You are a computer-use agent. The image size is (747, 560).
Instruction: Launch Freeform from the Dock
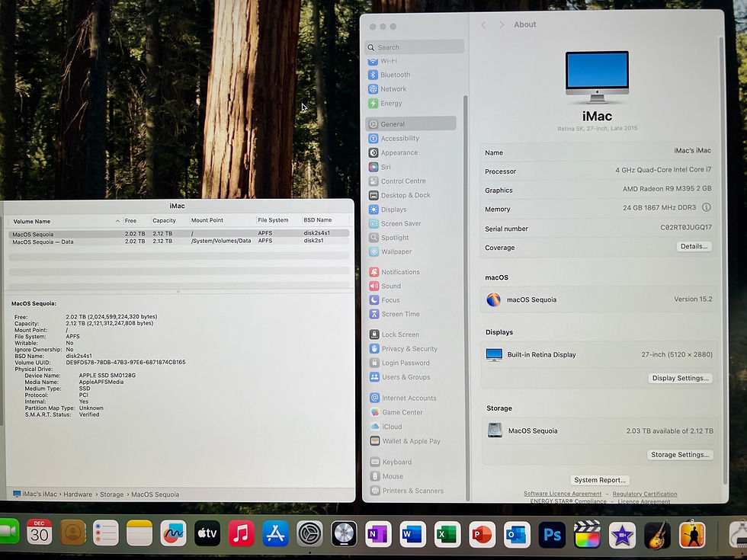[x=173, y=533]
